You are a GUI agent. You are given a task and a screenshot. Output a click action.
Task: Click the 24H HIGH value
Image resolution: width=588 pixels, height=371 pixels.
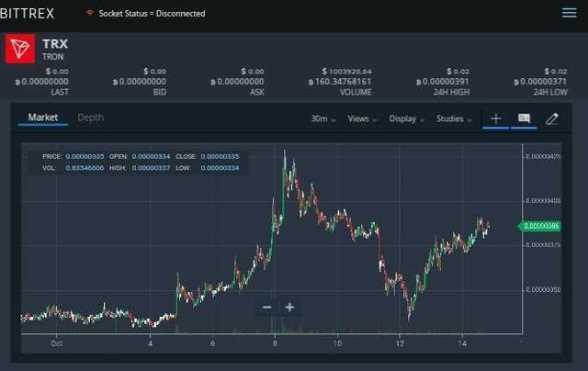click(448, 81)
